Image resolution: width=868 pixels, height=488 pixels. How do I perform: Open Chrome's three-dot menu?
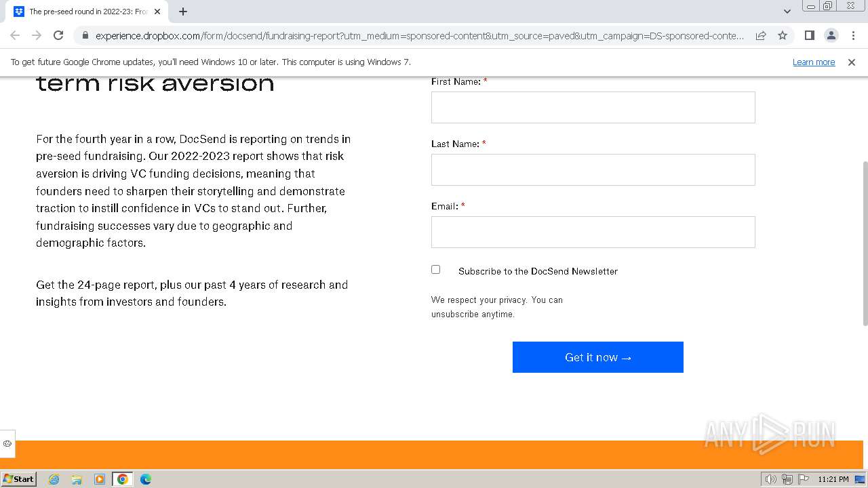853,35
